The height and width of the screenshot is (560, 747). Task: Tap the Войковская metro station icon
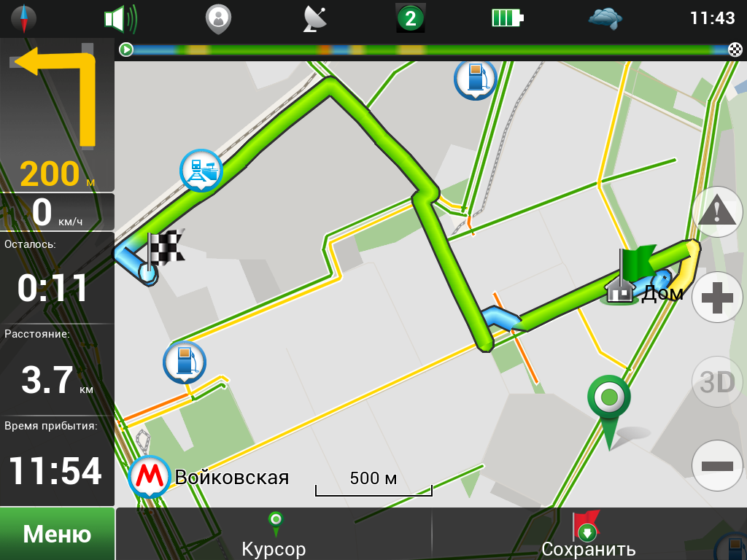pyautogui.click(x=149, y=476)
